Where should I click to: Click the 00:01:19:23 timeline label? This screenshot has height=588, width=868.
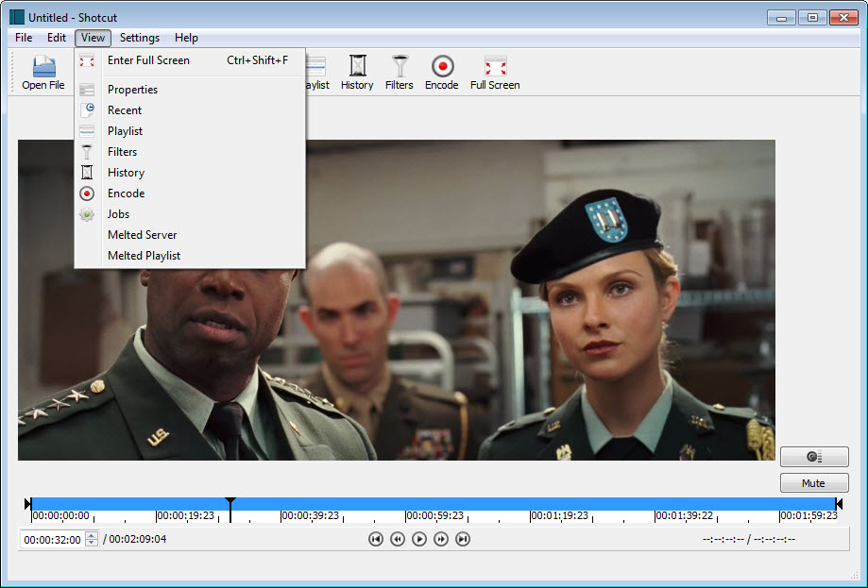click(559, 515)
